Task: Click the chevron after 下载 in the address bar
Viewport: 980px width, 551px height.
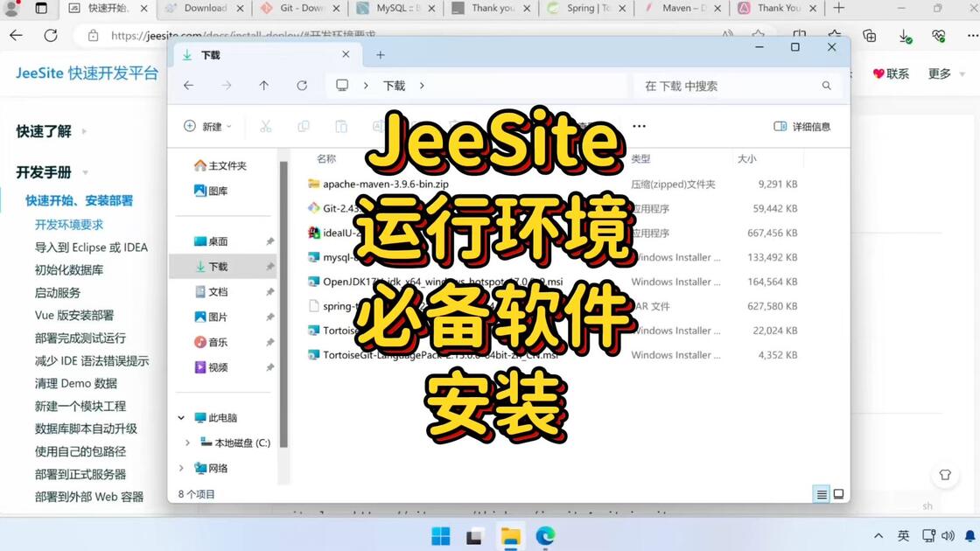Action: 422,86
